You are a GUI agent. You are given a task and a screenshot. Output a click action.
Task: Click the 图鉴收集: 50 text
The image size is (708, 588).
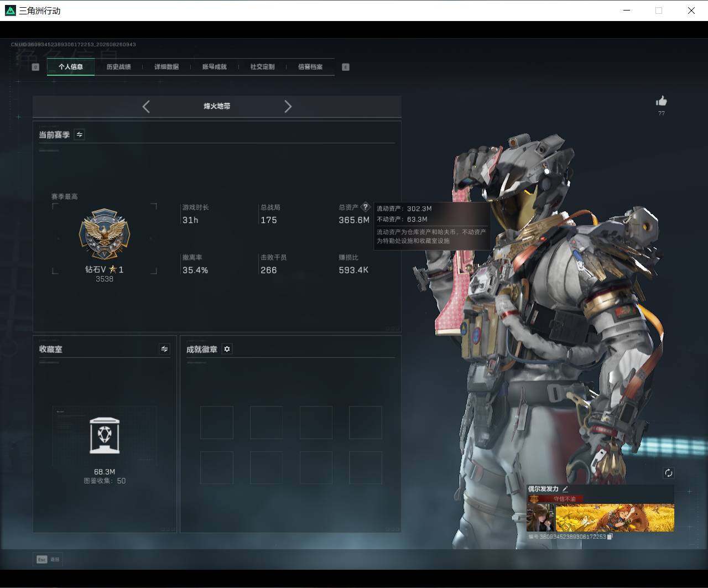[105, 481]
